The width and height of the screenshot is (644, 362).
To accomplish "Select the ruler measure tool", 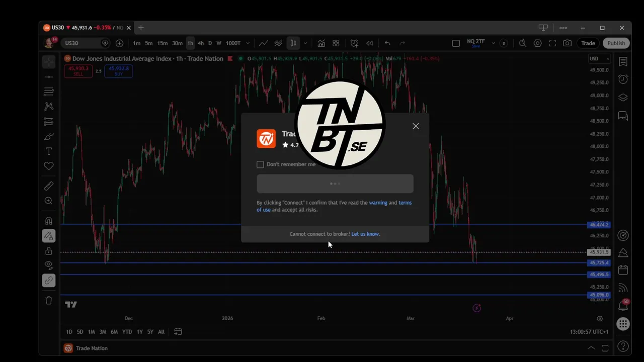I will [49, 186].
